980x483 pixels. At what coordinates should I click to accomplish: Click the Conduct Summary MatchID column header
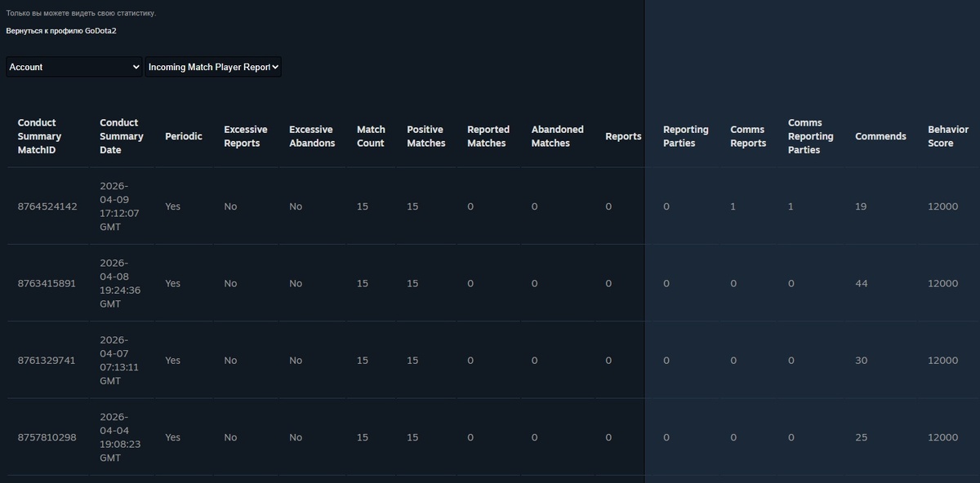point(40,136)
